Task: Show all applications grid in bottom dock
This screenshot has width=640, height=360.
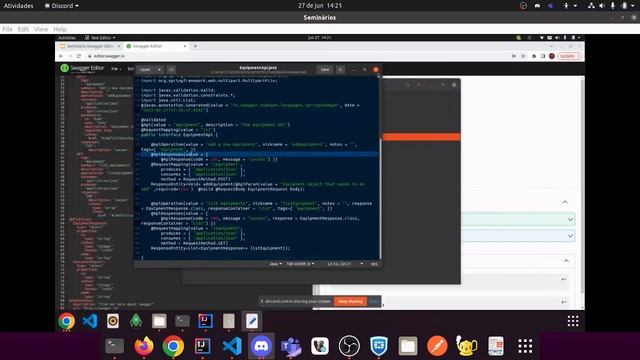Action: 525,346
